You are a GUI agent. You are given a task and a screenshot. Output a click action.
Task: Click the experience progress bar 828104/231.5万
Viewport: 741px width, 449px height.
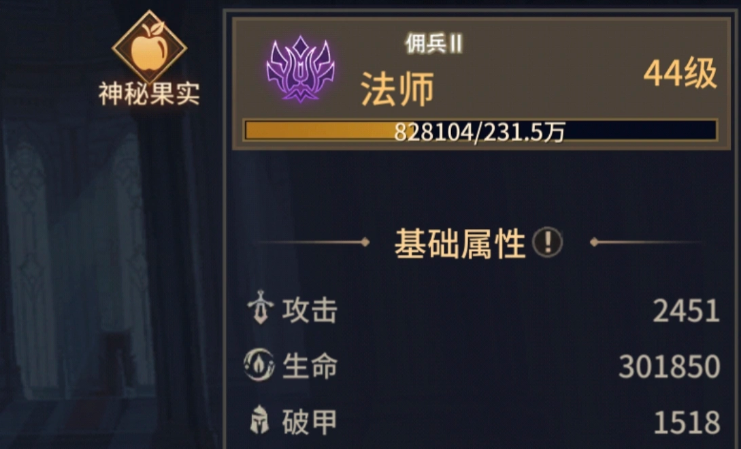480,131
